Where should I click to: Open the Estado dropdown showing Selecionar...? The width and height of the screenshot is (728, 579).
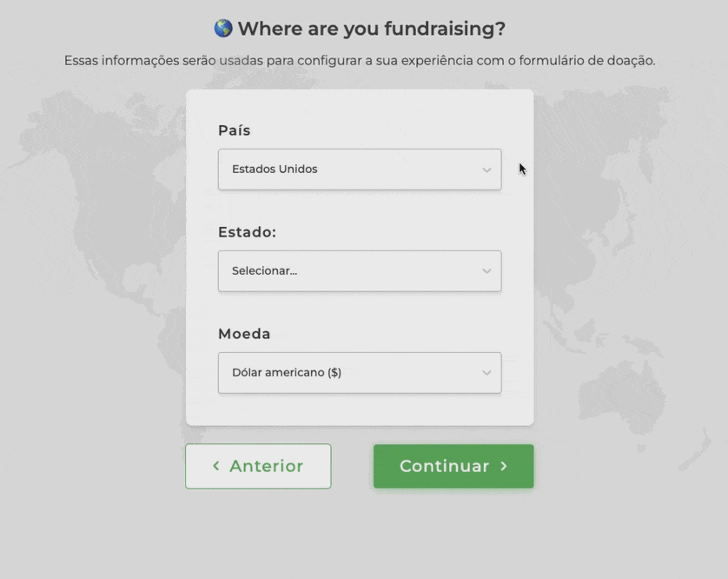click(360, 270)
